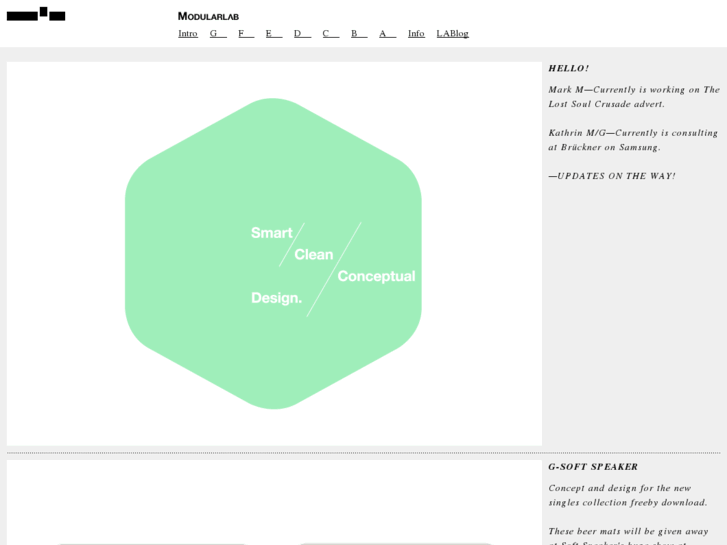The height and width of the screenshot is (545, 727).
Task: Open the C navigation link
Action: [331, 33]
